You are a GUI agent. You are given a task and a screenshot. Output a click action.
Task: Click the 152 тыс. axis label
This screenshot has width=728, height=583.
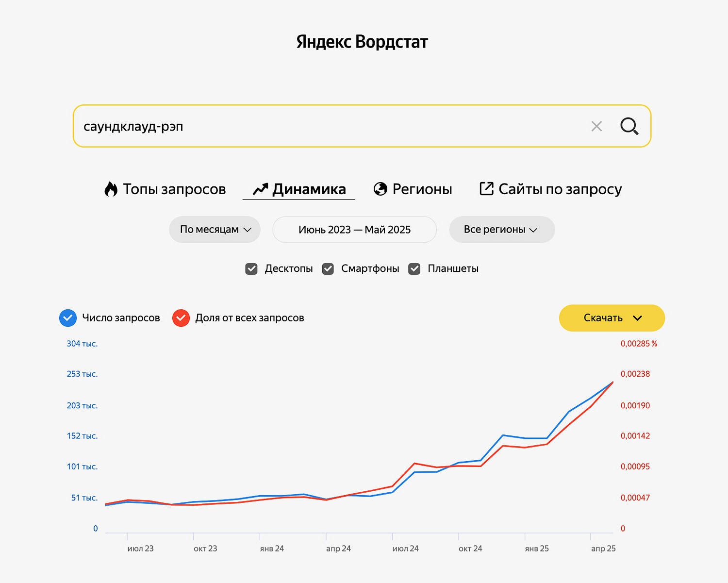pos(82,436)
